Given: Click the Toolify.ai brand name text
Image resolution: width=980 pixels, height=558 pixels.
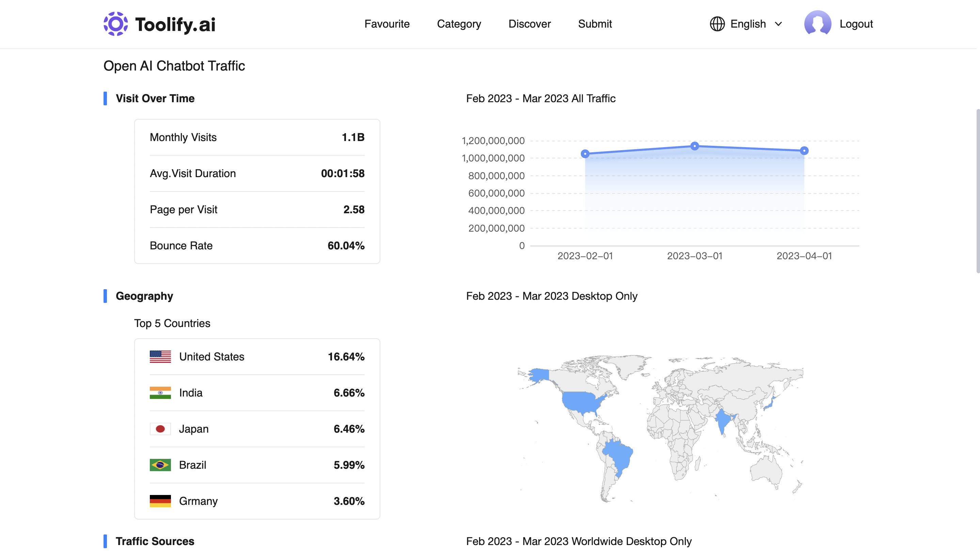Looking at the screenshot, I should 175,25.
